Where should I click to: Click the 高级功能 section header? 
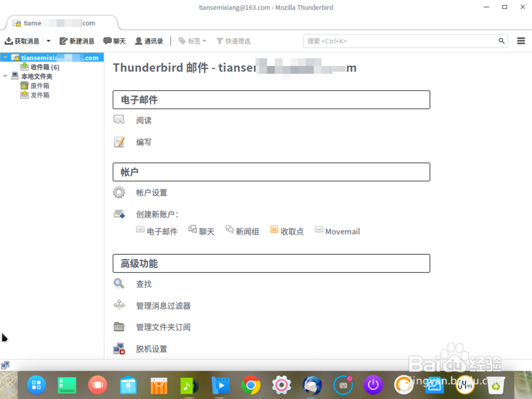click(271, 263)
